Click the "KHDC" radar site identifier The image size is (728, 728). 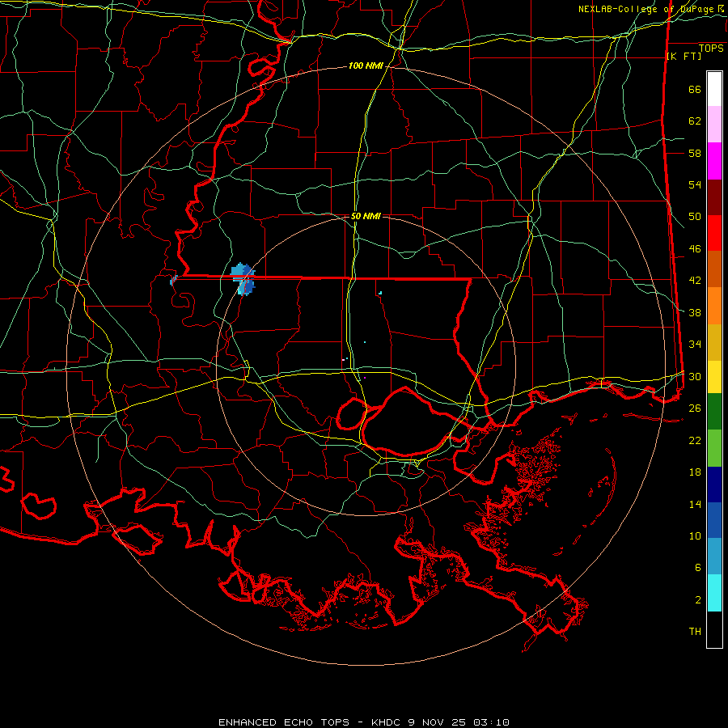click(387, 722)
